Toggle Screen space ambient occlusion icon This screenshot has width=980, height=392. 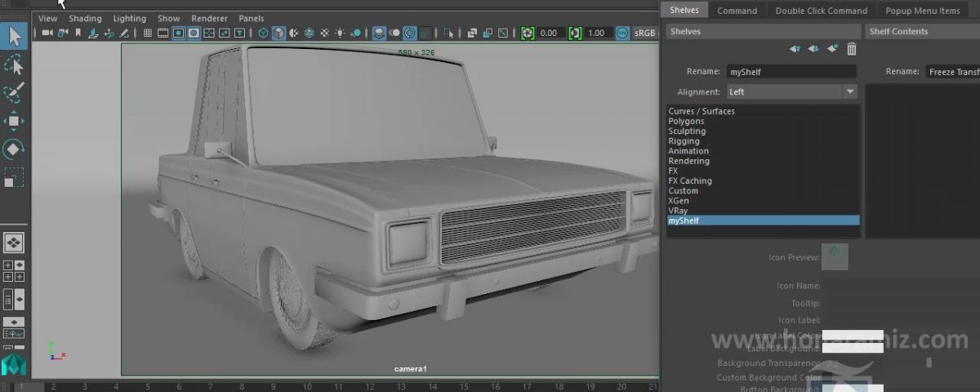click(379, 33)
